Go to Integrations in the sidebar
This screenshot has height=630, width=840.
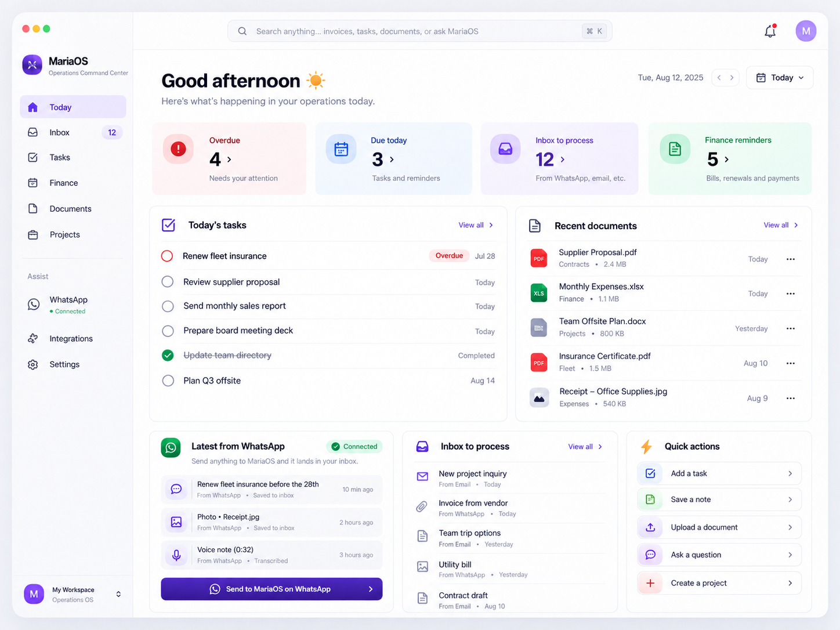point(73,339)
